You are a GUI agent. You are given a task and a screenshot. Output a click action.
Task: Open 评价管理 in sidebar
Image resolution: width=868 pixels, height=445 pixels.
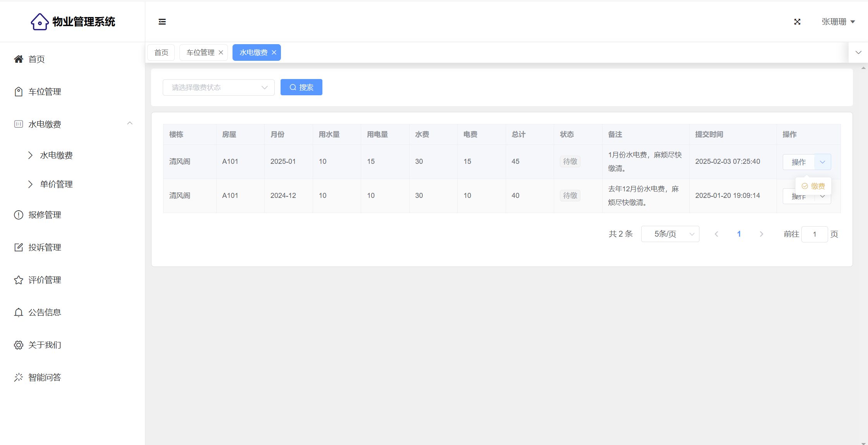pyautogui.click(x=45, y=280)
